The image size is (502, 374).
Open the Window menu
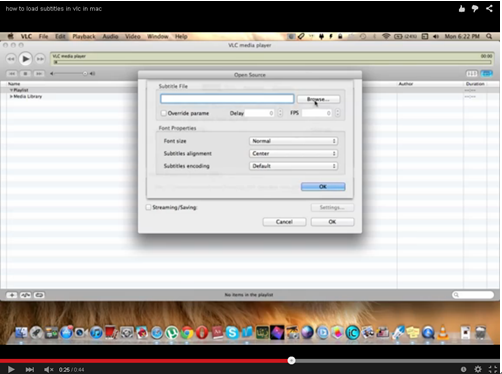pos(158,36)
